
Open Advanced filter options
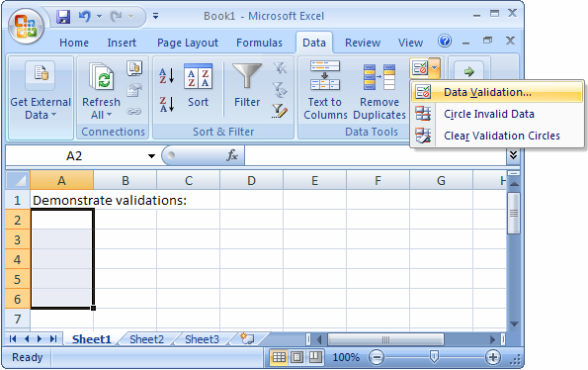tap(280, 111)
